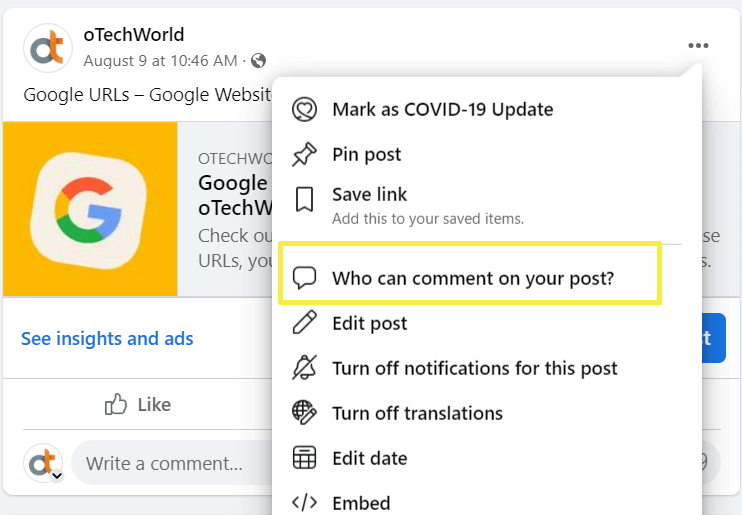This screenshot has height=515, width=742.
Task: Open the August 9 at 10:46 AM timestamp
Action: click(160, 61)
